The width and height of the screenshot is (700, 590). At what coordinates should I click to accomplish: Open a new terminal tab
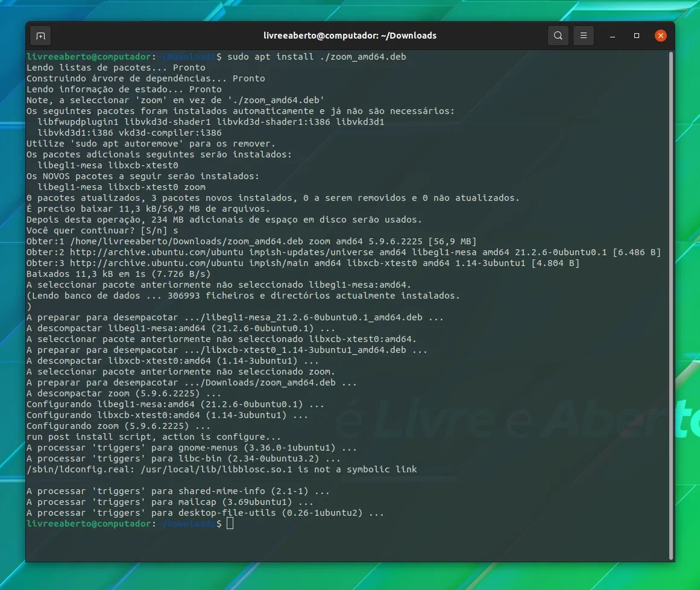pyautogui.click(x=40, y=36)
